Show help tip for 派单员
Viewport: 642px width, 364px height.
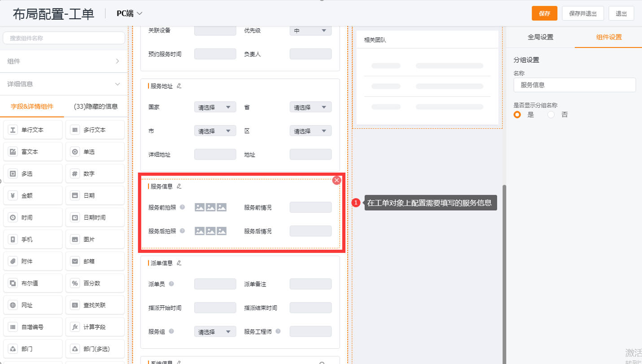pyautogui.click(x=171, y=284)
